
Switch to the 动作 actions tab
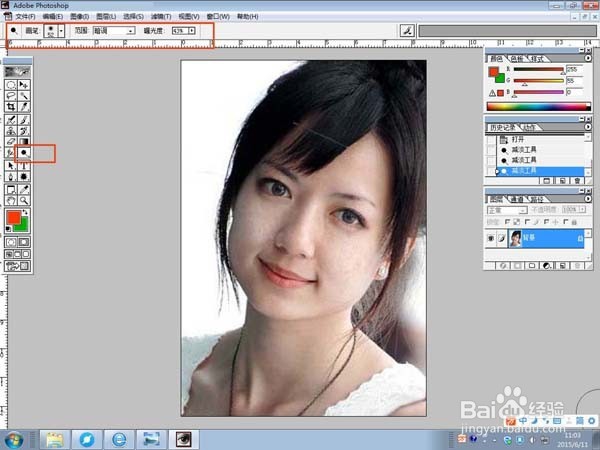530,127
